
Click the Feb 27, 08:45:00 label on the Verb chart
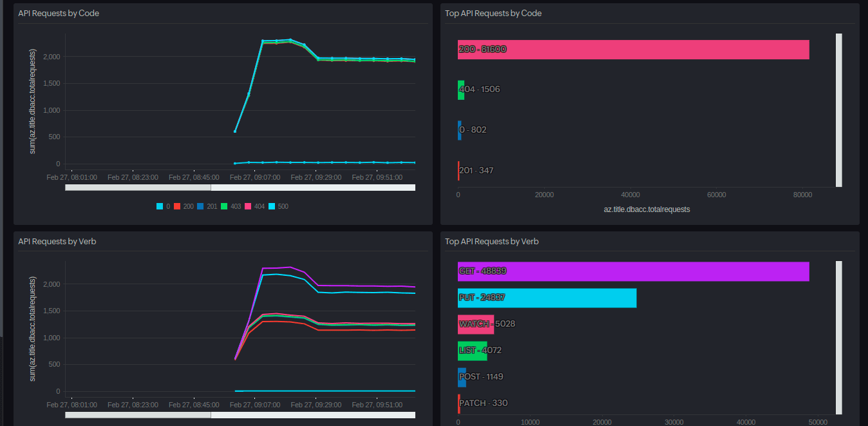click(x=194, y=405)
